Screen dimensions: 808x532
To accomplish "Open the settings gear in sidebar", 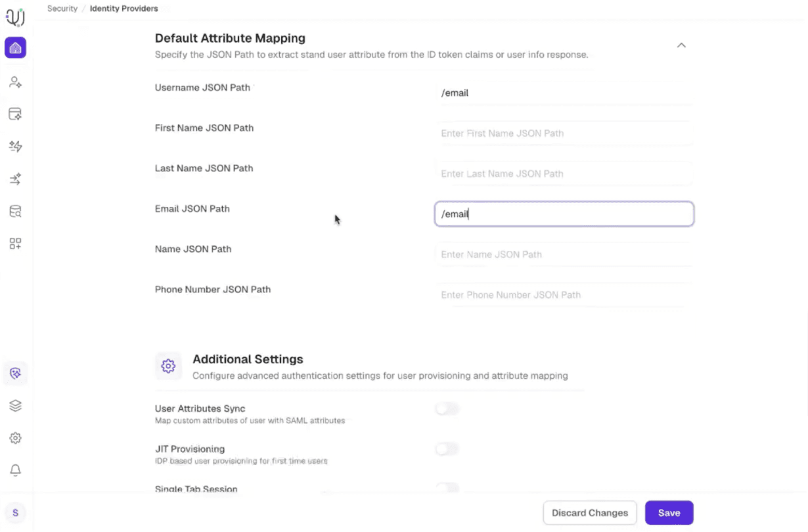I will [15, 438].
